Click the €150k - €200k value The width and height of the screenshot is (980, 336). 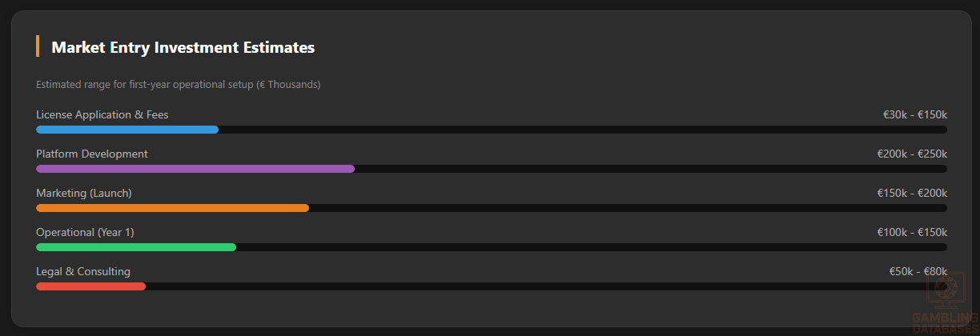[912, 193]
